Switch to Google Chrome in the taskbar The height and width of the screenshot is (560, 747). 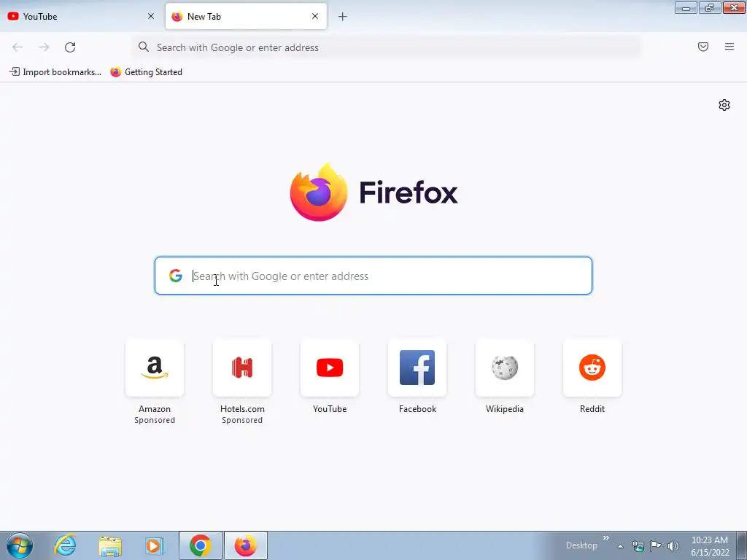[200, 545]
